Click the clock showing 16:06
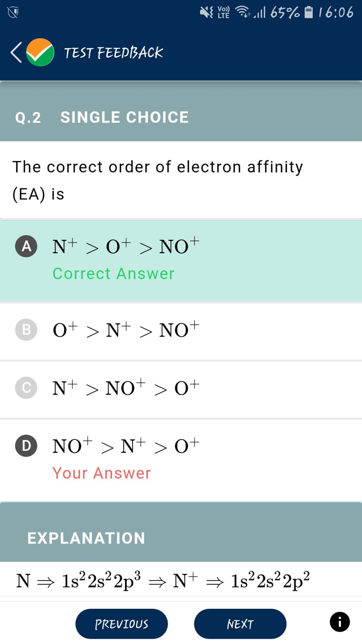 (337, 12)
